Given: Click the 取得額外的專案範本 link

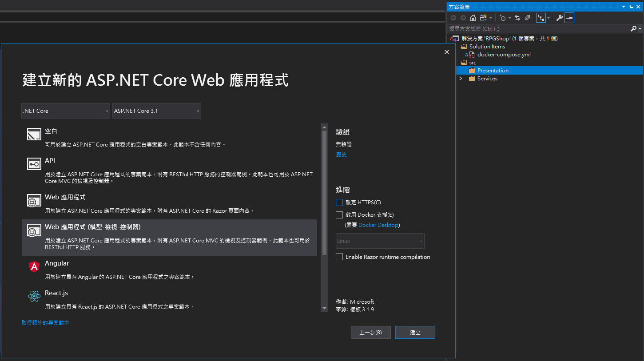Looking at the screenshot, I should 45,323.
